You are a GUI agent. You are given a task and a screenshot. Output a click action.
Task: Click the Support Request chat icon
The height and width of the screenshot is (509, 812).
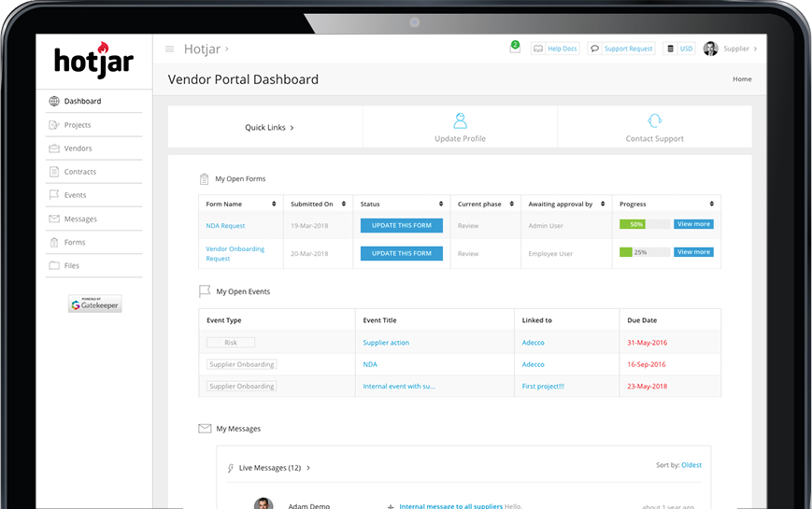594,49
